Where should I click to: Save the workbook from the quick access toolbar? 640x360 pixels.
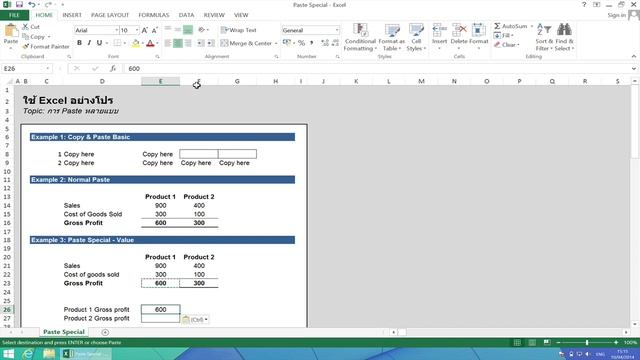point(19,4)
